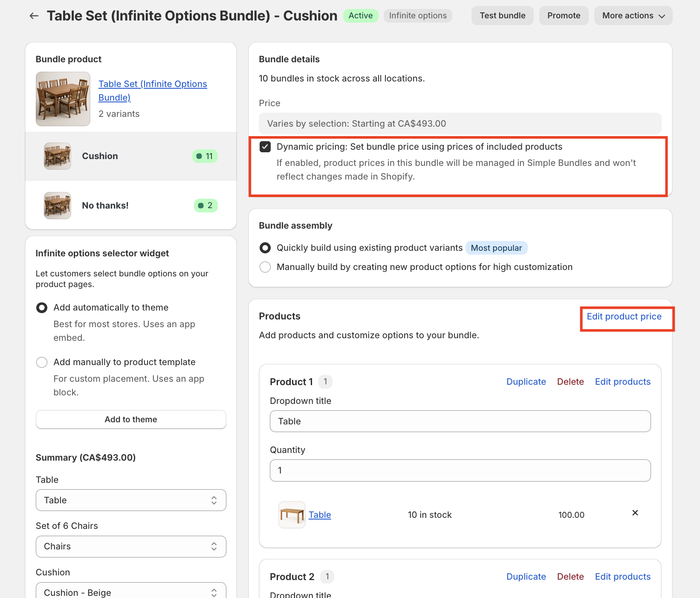
Task: Click the Infinite options badge
Action: coord(418,16)
